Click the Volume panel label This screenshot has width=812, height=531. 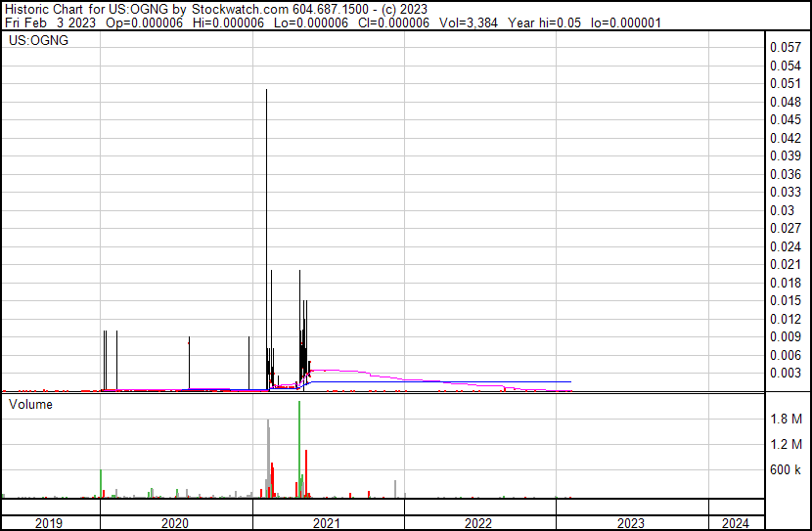coord(30,404)
